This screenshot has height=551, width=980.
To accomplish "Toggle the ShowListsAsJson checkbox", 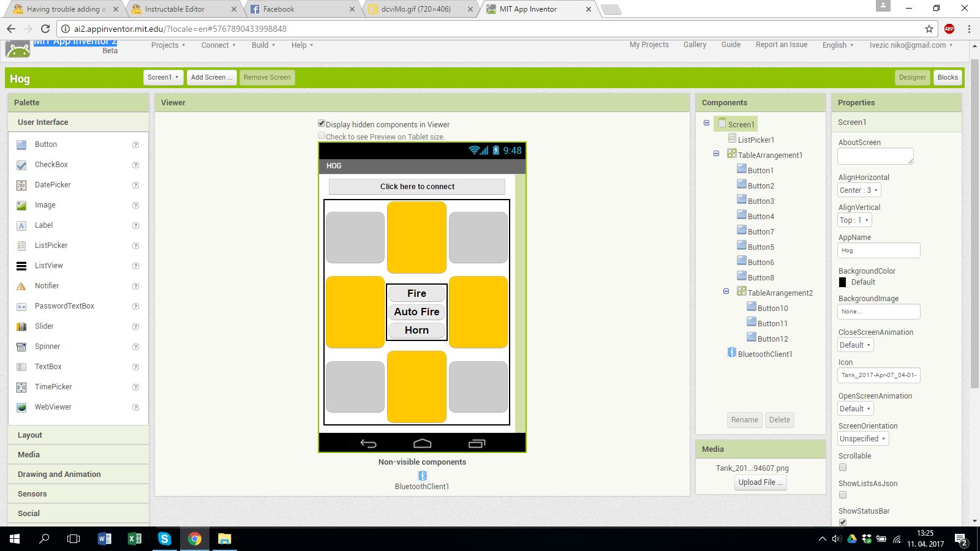I will tap(843, 495).
